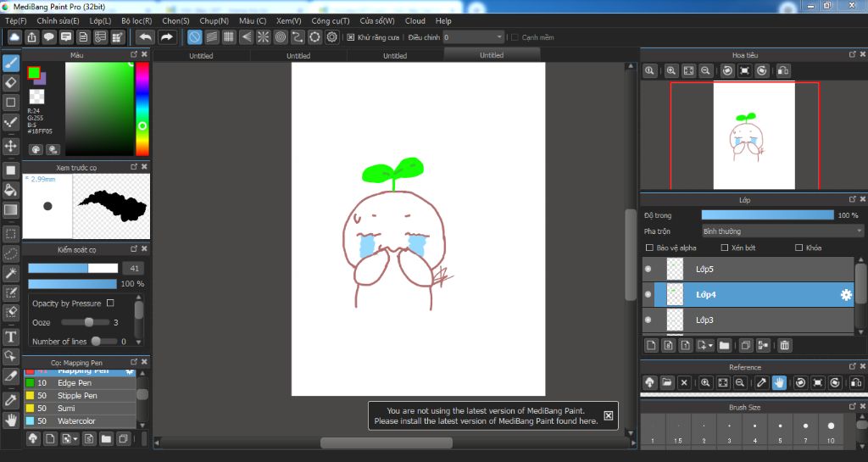
Task: Undock the Hoa tiêu panel
Action: [853, 54]
